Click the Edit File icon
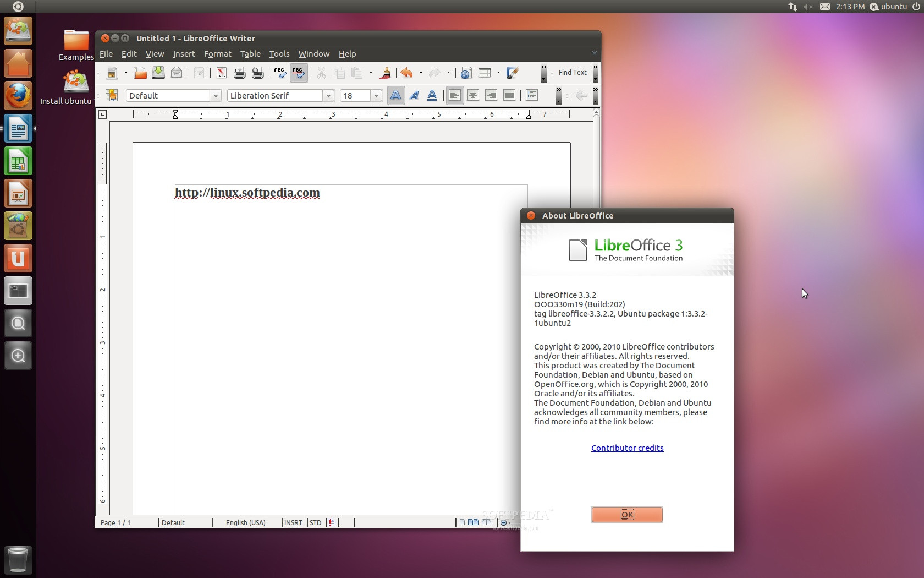The height and width of the screenshot is (578, 924). pos(199,73)
